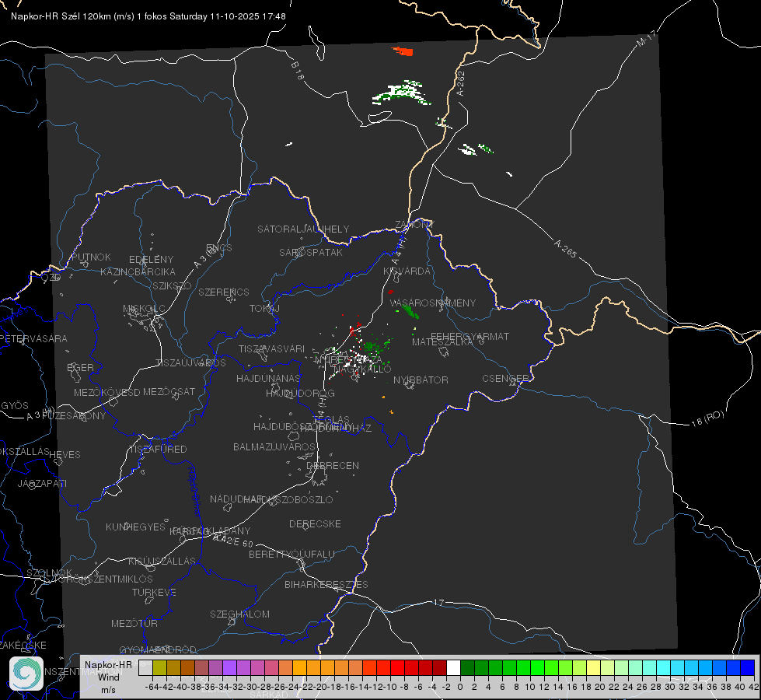Image resolution: width=761 pixels, height=700 pixels.
Task: Click the BERETTYÓÚJFALU label
Action: coord(291,554)
